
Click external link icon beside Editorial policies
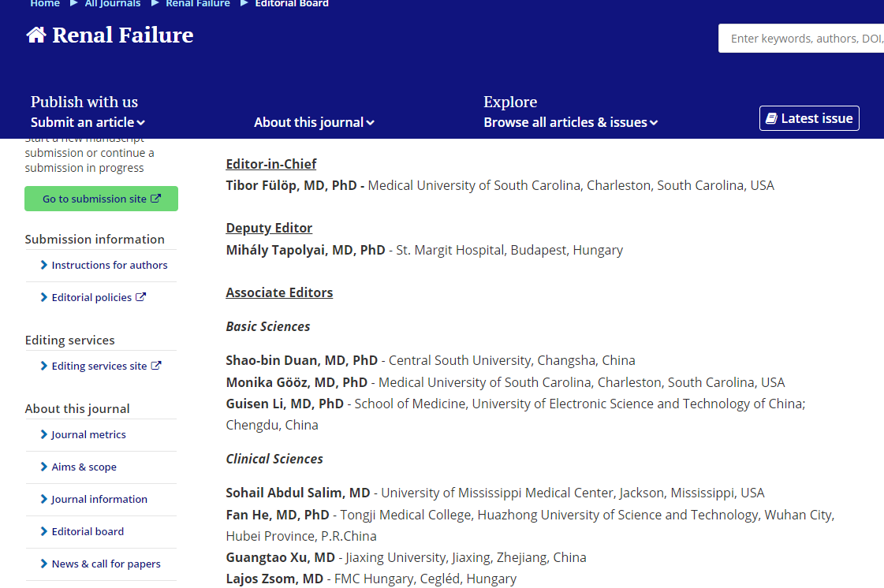[x=140, y=297]
